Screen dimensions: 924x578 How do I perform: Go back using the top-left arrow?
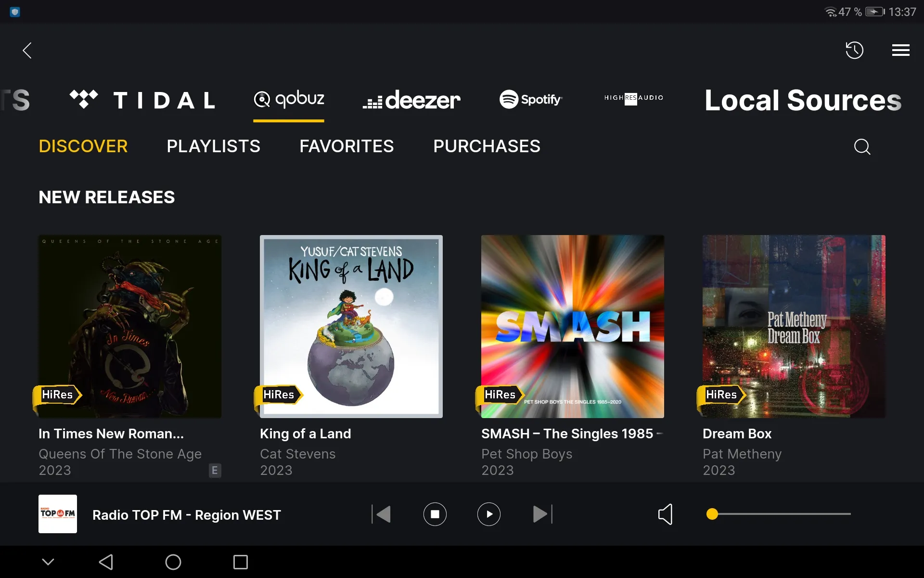pos(27,50)
